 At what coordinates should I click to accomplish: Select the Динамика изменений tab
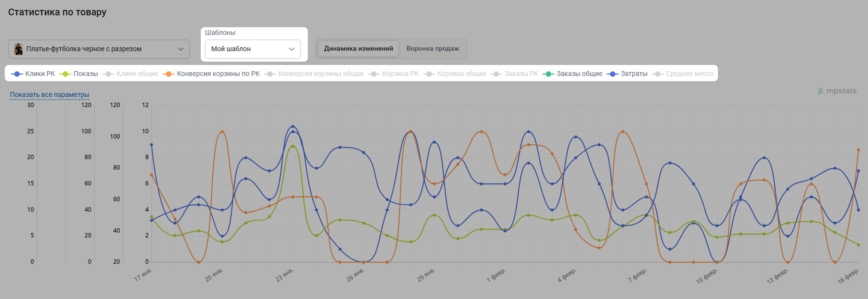pos(358,48)
